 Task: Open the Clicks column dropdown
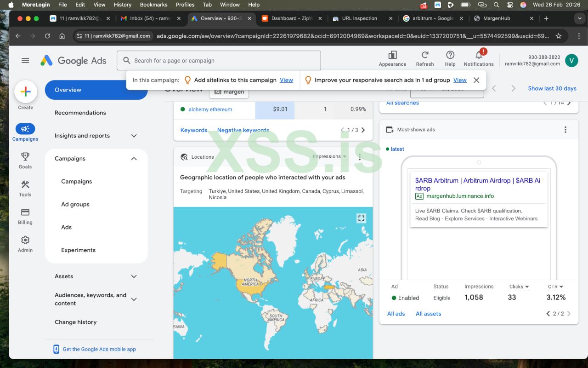(x=519, y=287)
